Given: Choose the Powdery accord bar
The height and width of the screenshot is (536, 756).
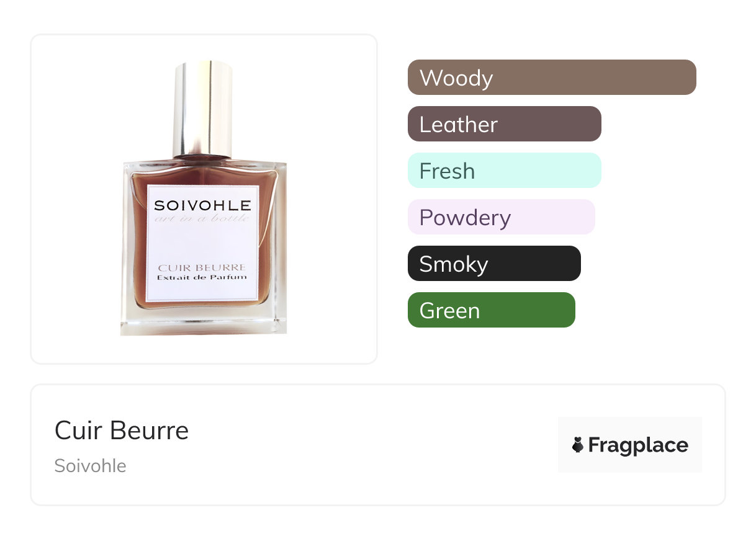Looking at the screenshot, I should 502,217.
